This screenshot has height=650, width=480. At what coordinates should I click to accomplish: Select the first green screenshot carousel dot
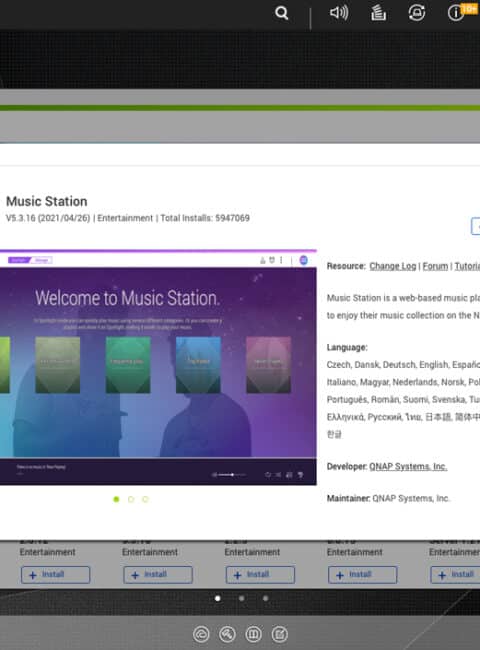(x=116, y=499)
